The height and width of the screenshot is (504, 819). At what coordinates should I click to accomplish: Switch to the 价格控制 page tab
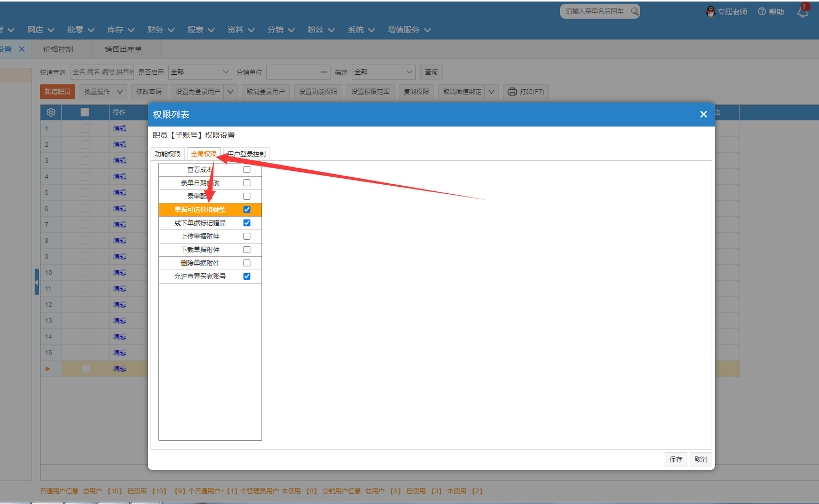point(58,49)
